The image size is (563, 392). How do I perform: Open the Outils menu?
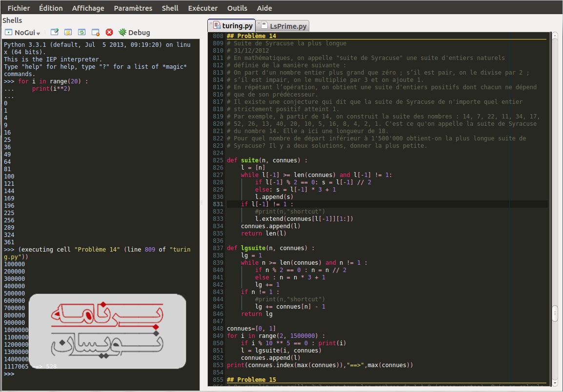point(237,8)
